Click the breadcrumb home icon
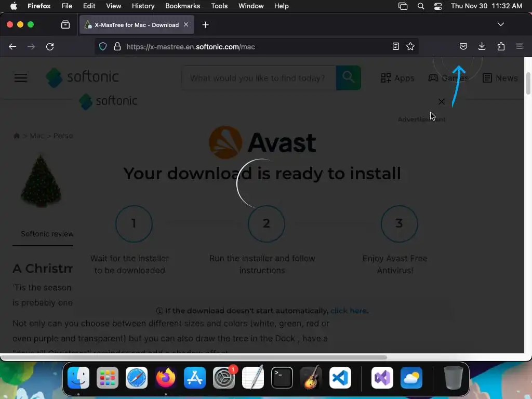The width and height of the screenshot is (532, 399). [16, 136]
